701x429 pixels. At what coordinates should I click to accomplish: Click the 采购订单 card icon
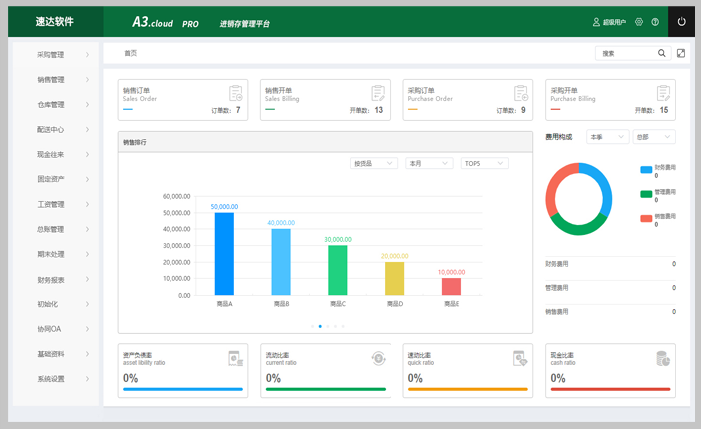[520, 94]
